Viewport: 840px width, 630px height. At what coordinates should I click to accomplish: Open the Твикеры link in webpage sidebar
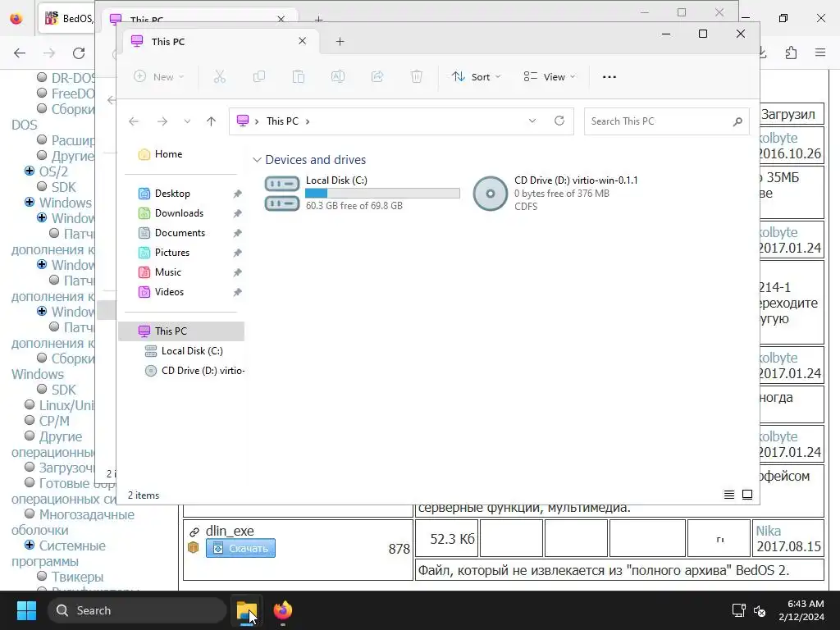[x=77, y=577]
